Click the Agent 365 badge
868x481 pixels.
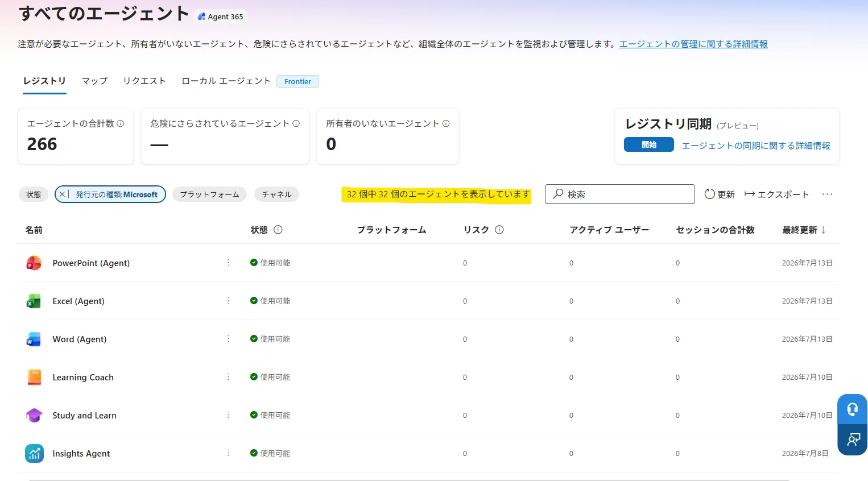tap(221, 16)
